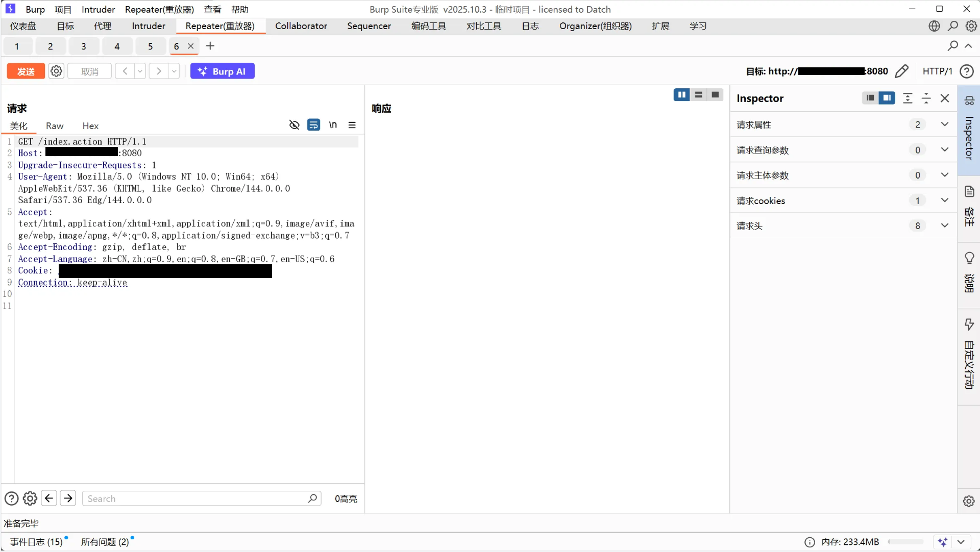
Task: Go to previous request in history
Action: coord(125,71)
